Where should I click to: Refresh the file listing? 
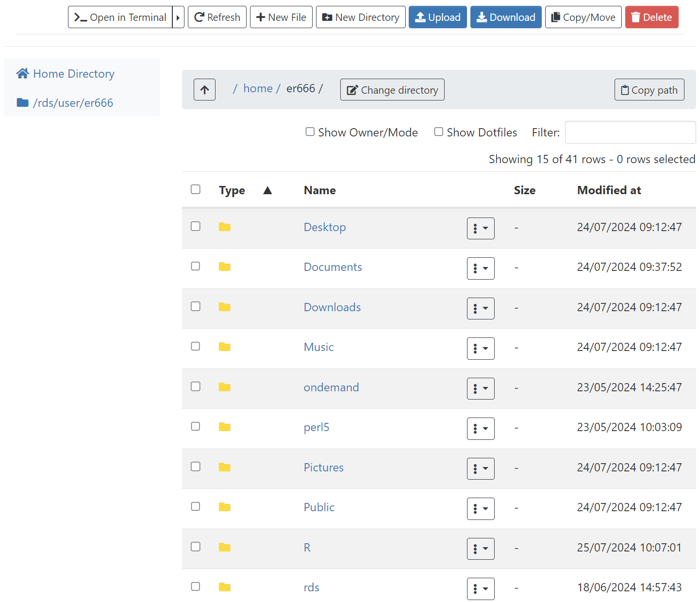click(217, 17)
